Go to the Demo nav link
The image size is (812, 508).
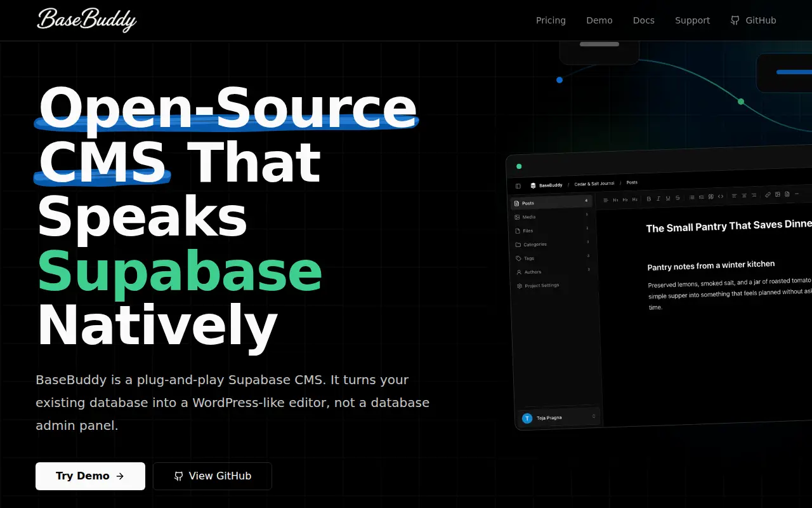pyautogui.click(x=599, y=20)
